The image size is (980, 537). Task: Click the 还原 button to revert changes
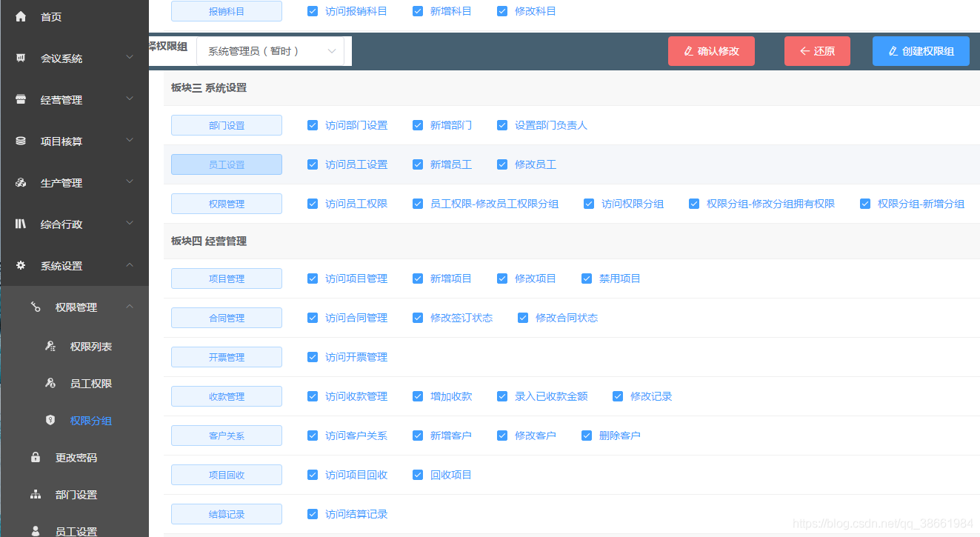(817, 50)
